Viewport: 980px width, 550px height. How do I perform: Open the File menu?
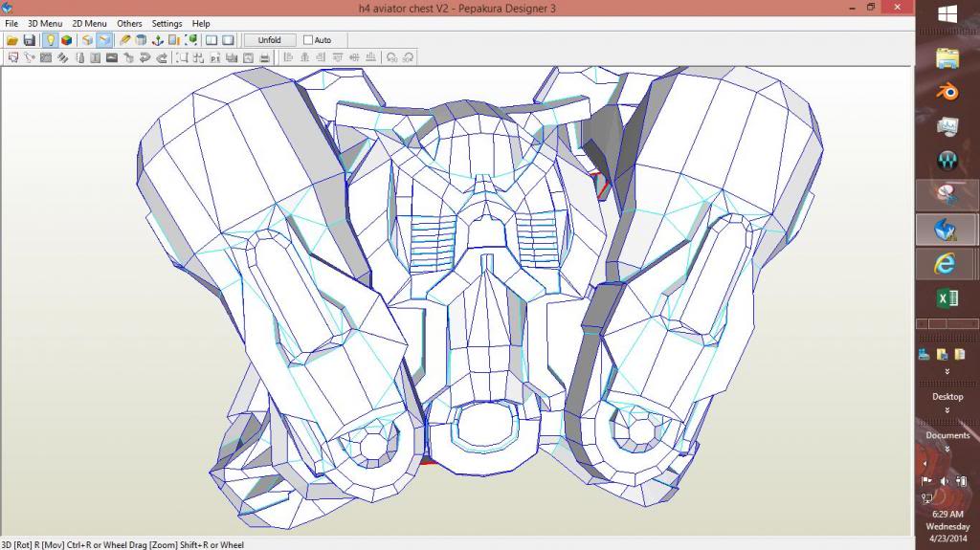(x=11, y=23)
